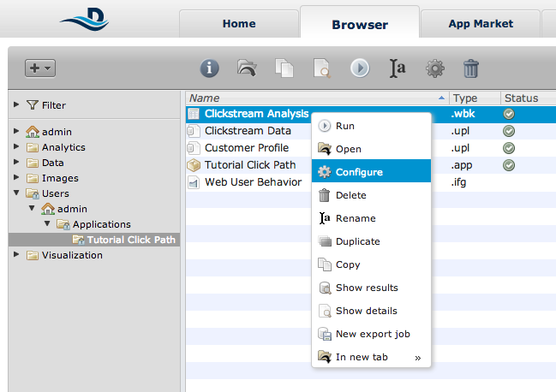
Task: Open the plus add-new dropdown button
Action: [40, 68]
